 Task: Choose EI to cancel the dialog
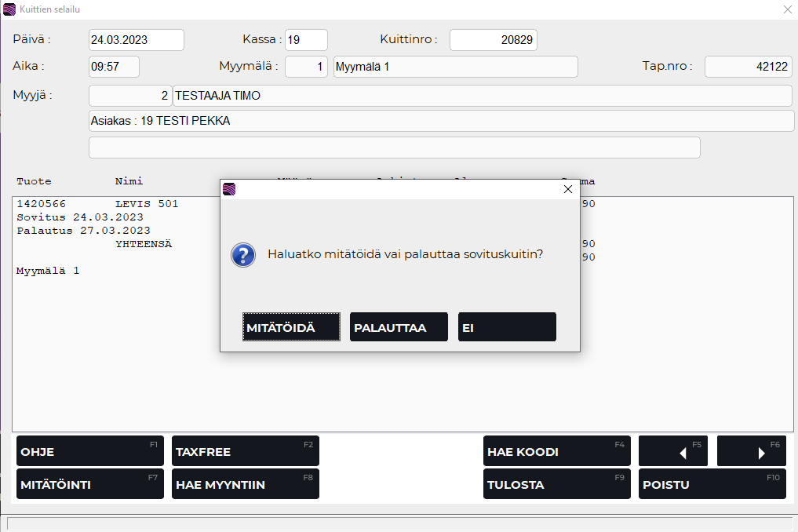click(x=507, y=327)
